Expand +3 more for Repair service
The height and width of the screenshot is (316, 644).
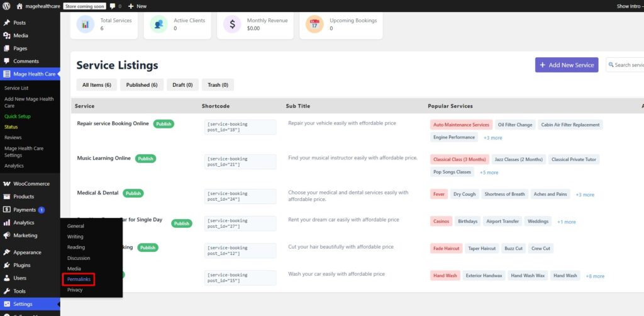pyautogui.click(x=492, y=138)
